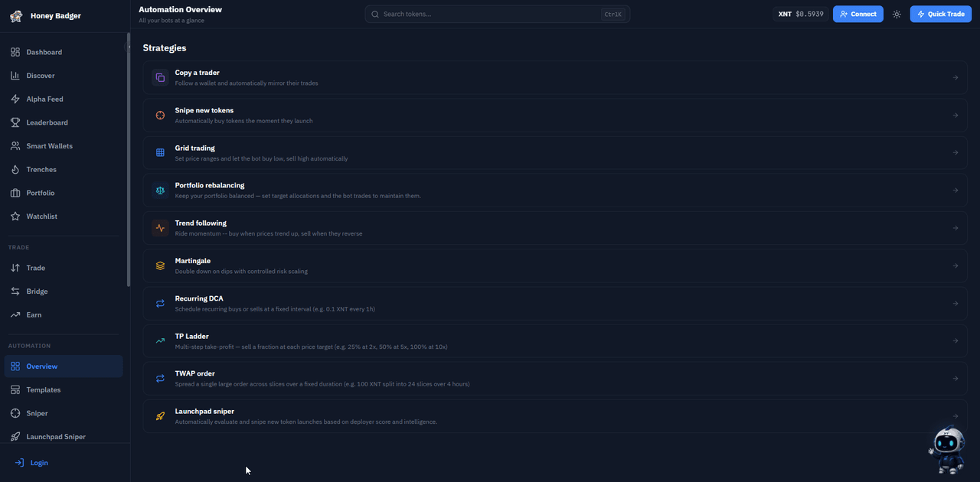Open Grid trading row arrow
Viewport: 980px width, 482px height.
[955, 153]
